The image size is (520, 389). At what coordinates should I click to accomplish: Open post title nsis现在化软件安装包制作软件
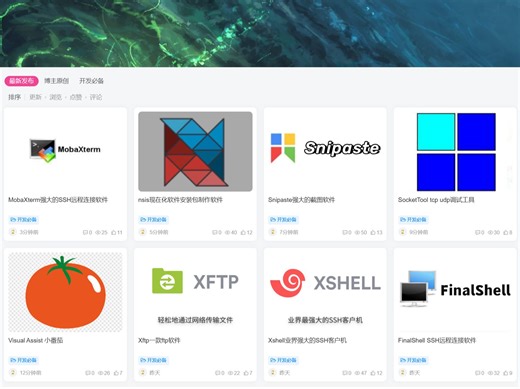pyautogui.click(x=180, y=200)
